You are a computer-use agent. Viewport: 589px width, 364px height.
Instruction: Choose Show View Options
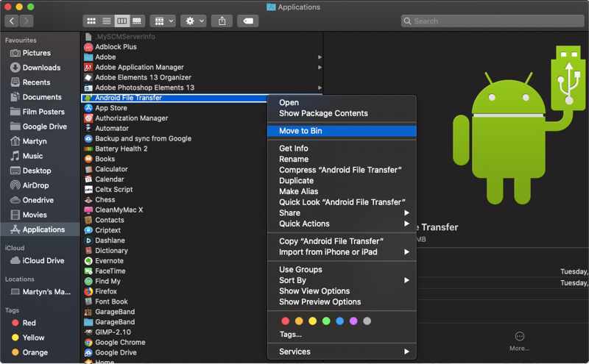(342, 291)
